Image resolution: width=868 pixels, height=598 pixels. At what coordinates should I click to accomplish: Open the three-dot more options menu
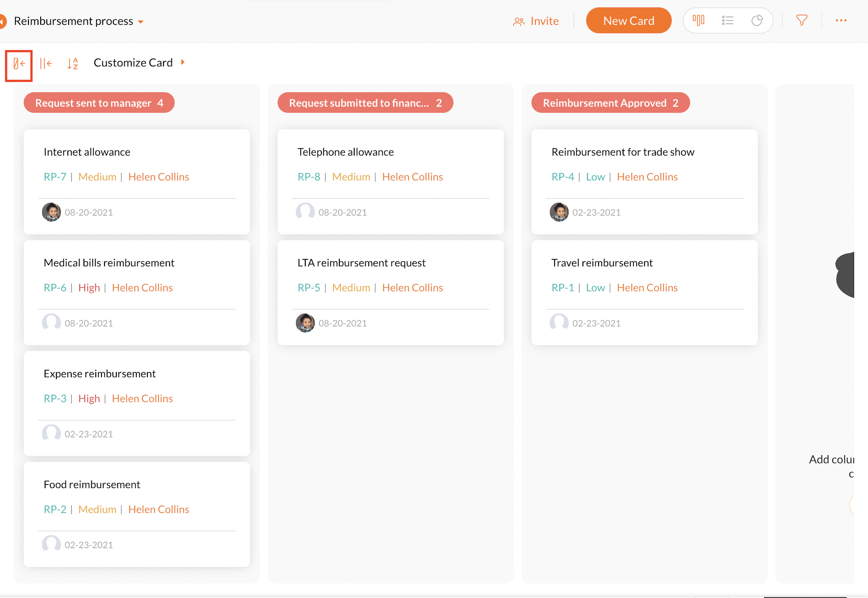(x=840, y=21)
